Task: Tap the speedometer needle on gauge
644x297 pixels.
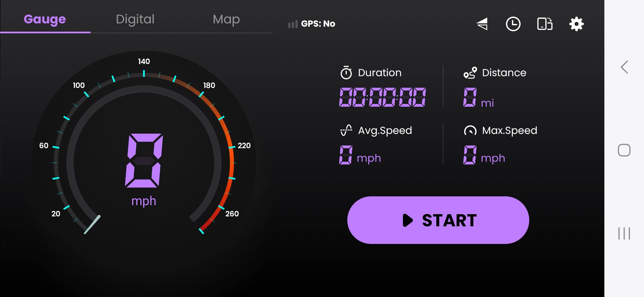Action: (92, 224)
